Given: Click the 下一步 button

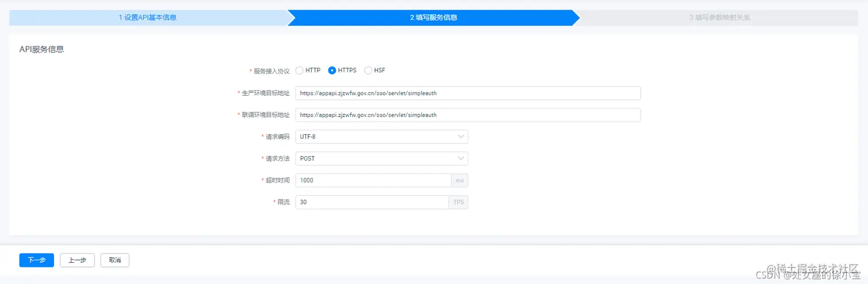Looking at the screenshot, I should tap(37, 260).
